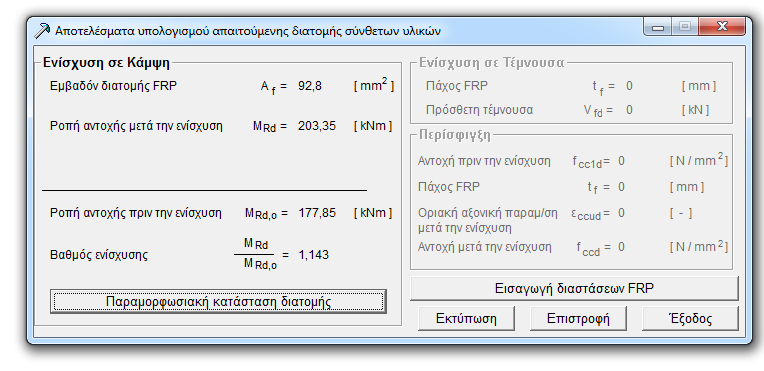Click Ροπή αντοχής πριν την ενίσχυση label
The image size is (764, 371).
135,213
